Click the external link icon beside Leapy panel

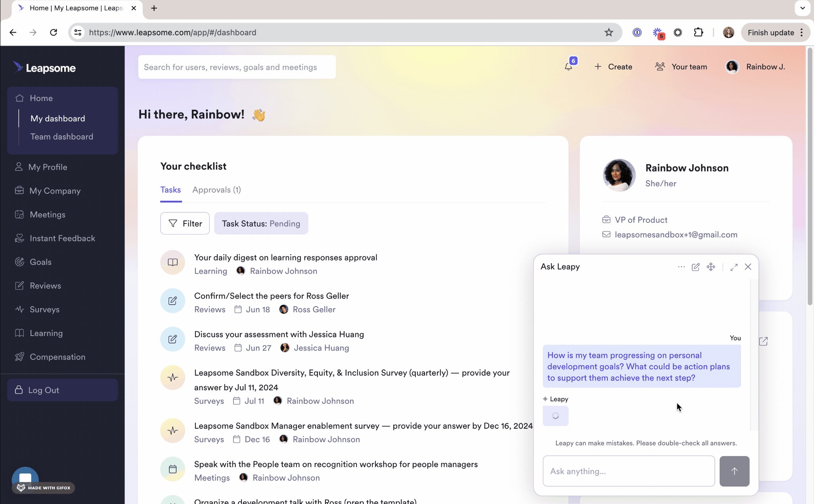point(763,341)
